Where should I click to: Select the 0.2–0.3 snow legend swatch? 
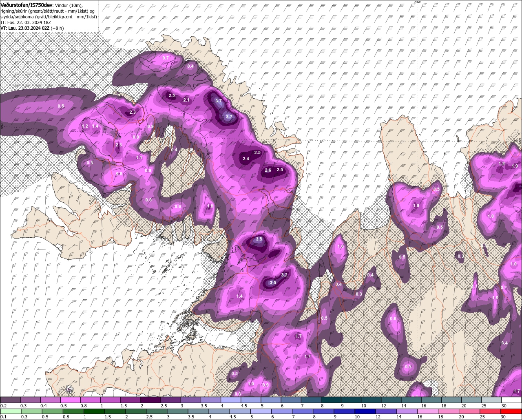(10, 400)
